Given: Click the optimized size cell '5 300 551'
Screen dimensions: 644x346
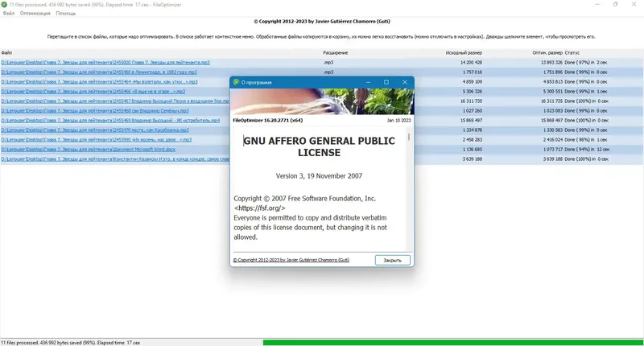Looking at the screenshot, I should click(553, 91).
